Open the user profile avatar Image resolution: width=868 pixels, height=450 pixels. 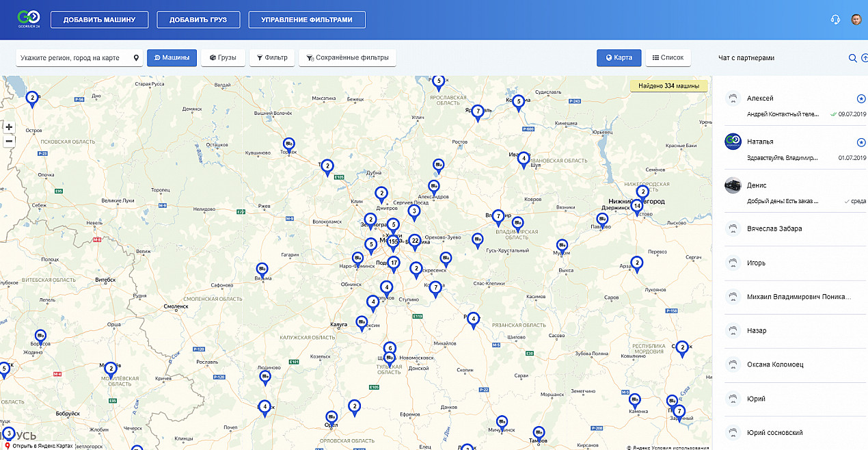(x=856, y=19)
